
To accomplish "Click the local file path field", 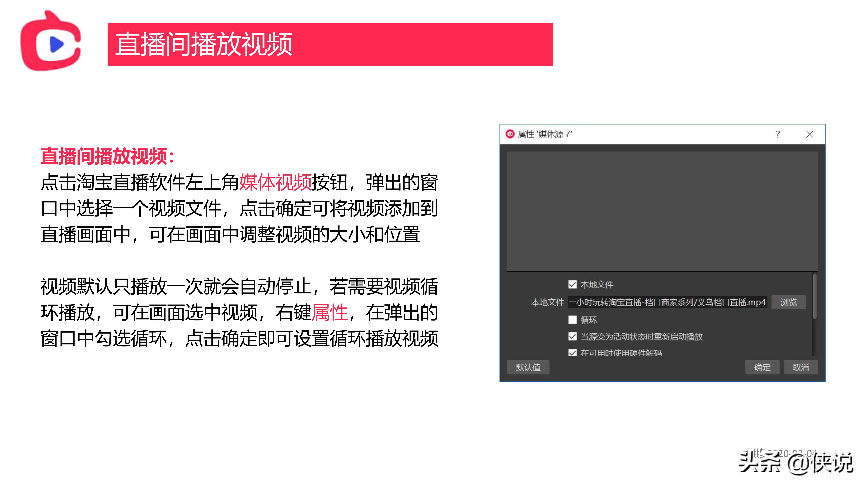I will 667,302.
